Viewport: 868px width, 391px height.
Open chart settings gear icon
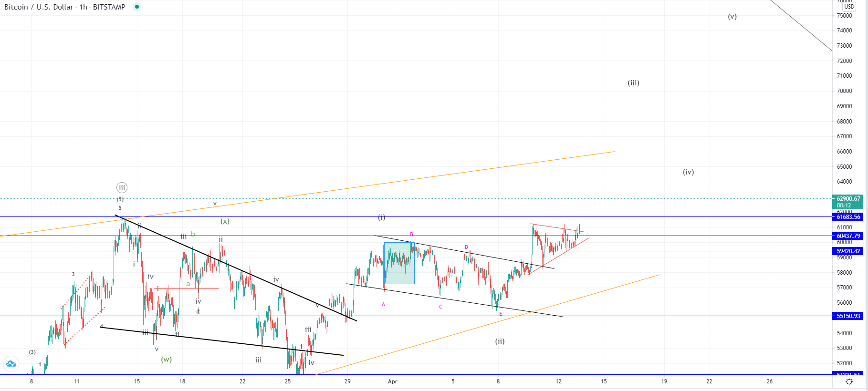849,381
